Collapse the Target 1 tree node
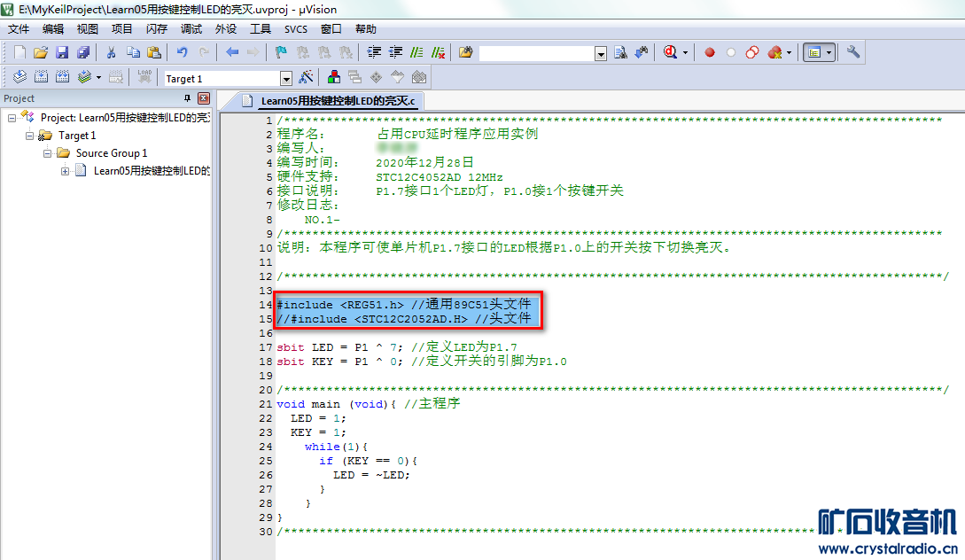 29,136
